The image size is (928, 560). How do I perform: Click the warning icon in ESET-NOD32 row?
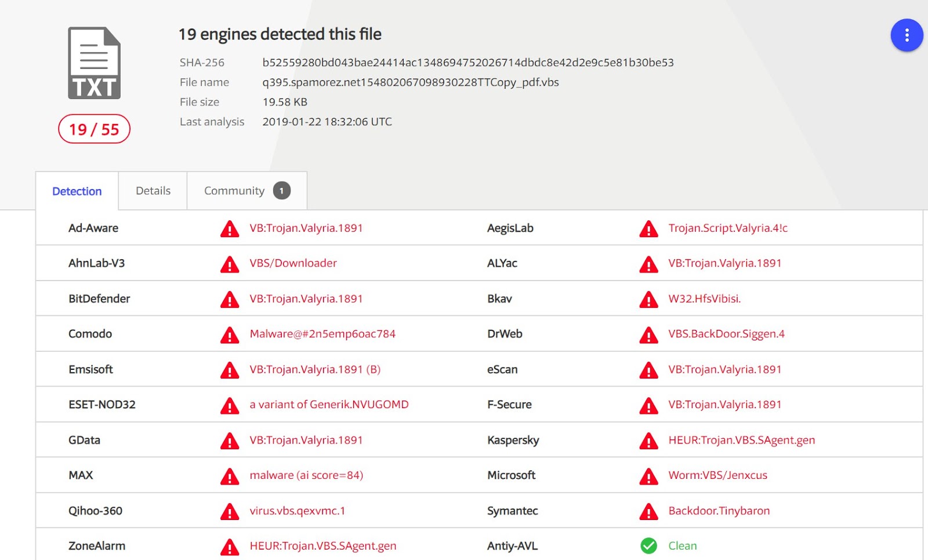coord(230,406)
